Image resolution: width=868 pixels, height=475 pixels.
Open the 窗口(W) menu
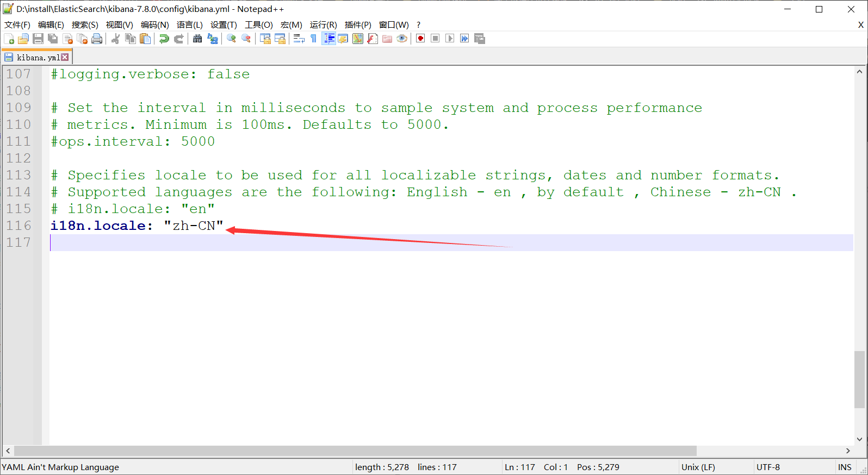click(x=394, y=25)
